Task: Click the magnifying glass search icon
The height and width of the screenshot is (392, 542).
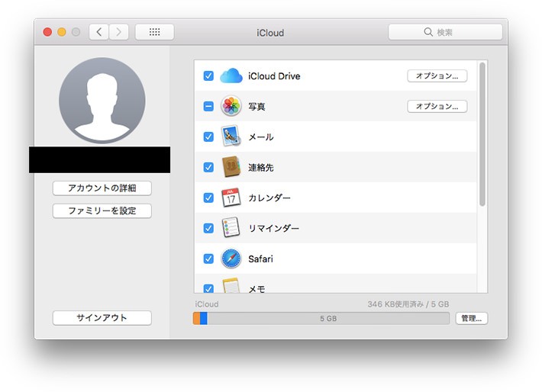Action: 428,32
